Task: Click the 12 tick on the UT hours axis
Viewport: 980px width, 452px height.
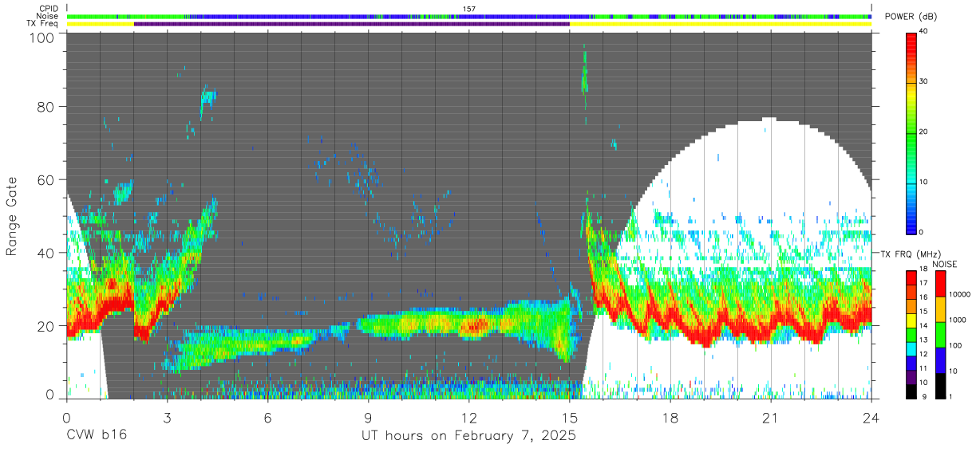Action: [469, 417]
